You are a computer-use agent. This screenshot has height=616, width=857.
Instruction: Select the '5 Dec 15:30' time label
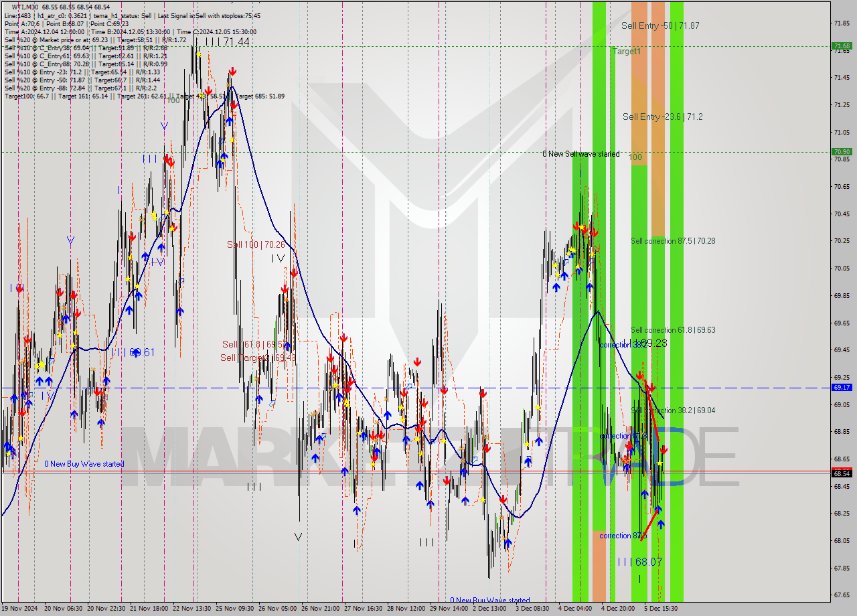point(661,609)
